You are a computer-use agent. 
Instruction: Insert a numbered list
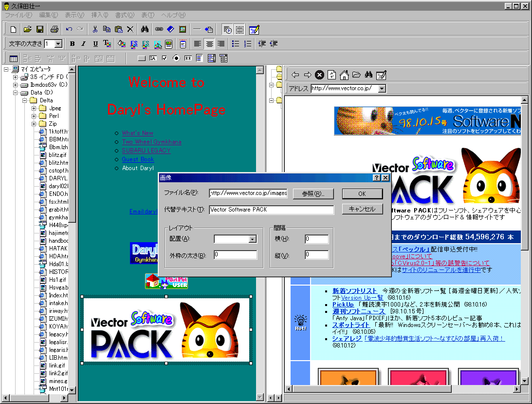248,44
